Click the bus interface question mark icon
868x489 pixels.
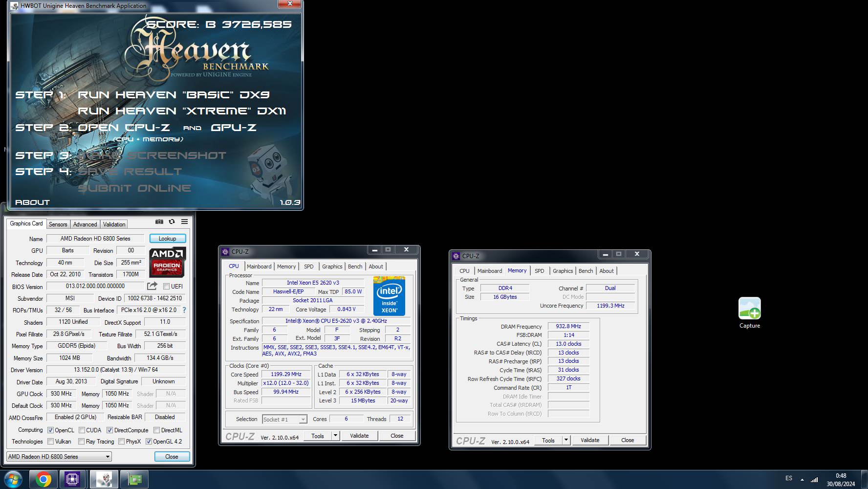184,310
